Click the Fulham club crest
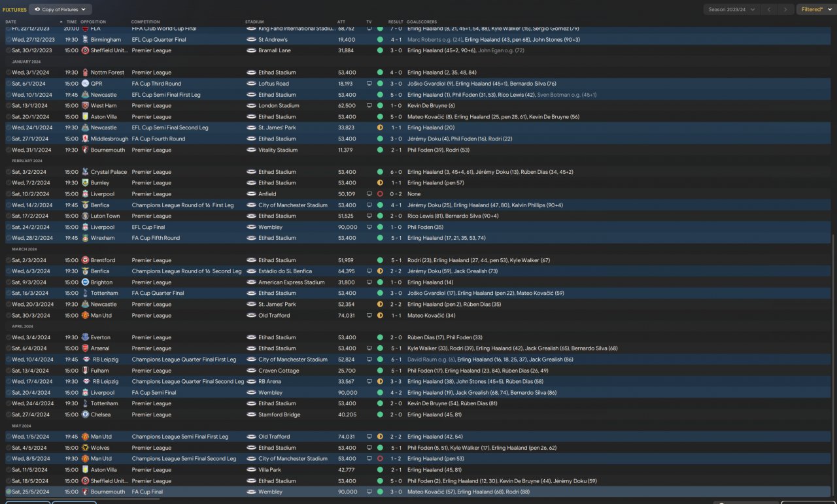 [x=85, y=371]
